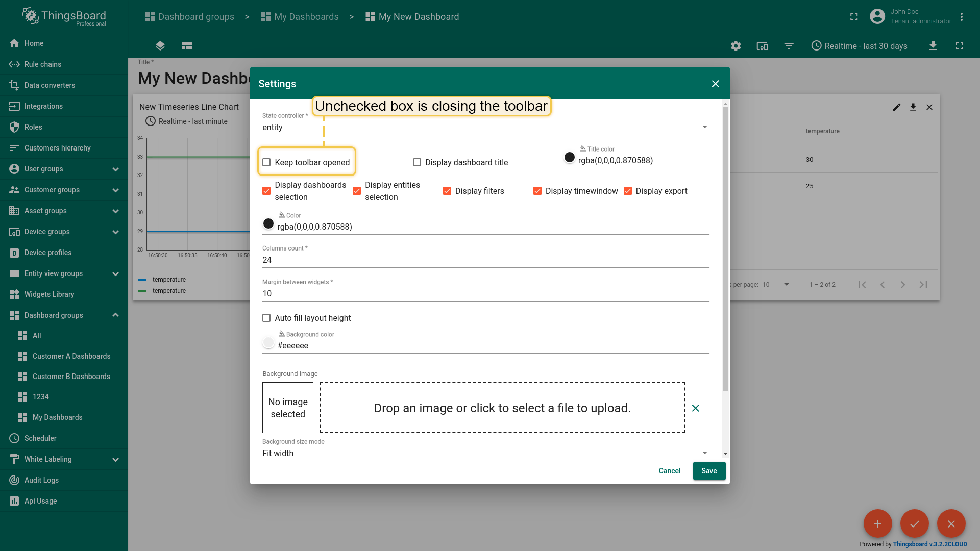
Task: Uncheck Display export checkbox
Action: pos(628,191)
